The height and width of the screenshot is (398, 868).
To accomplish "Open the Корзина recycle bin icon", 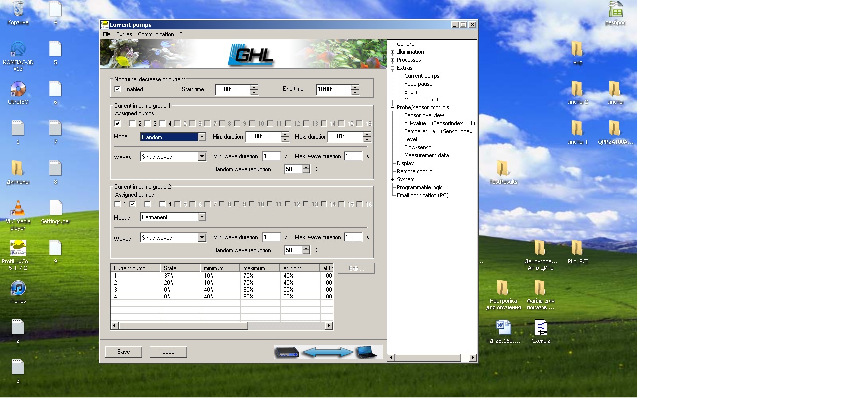I will click(18, 13).
